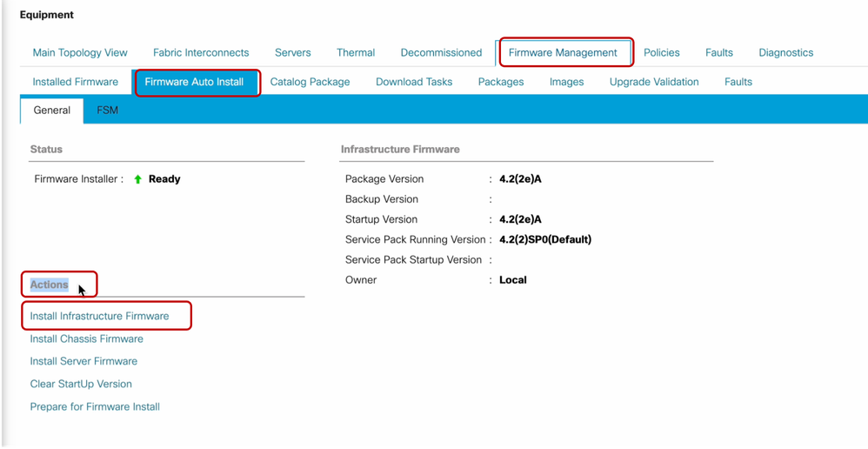The height and width of the screenshot is (449, 868).
Task: Open the Diagnostics tab
Action: point(786,52)
